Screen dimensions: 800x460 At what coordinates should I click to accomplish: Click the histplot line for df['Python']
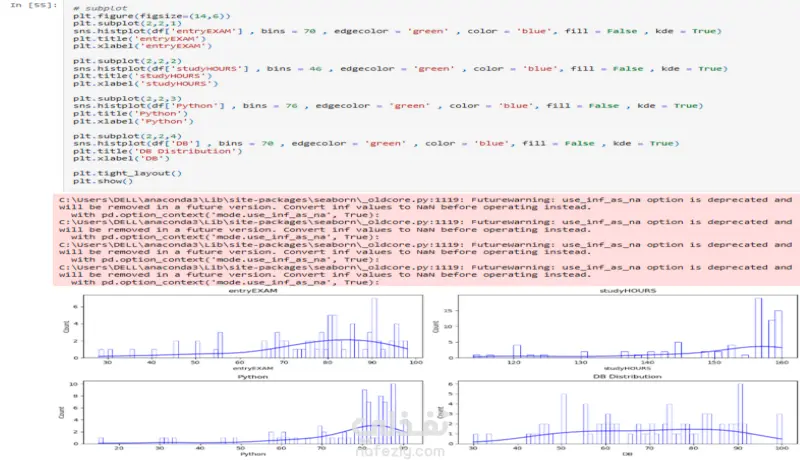[x=388, y=106]
